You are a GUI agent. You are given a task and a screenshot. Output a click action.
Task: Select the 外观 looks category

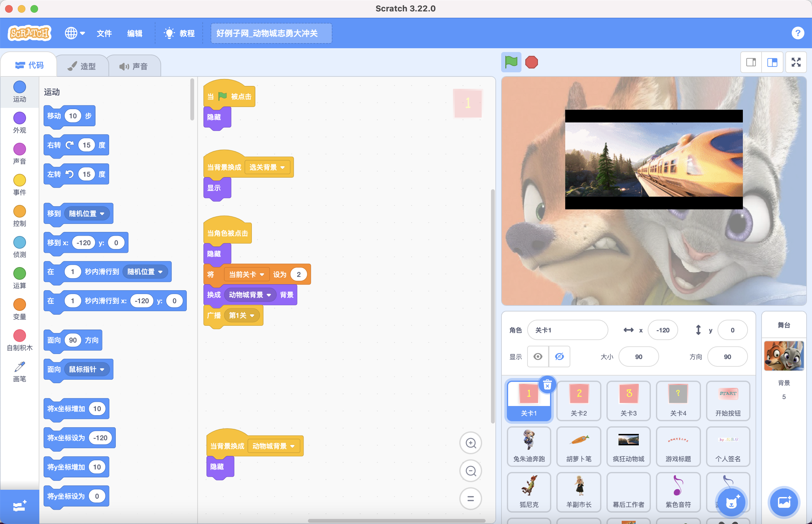coord(19,123)
